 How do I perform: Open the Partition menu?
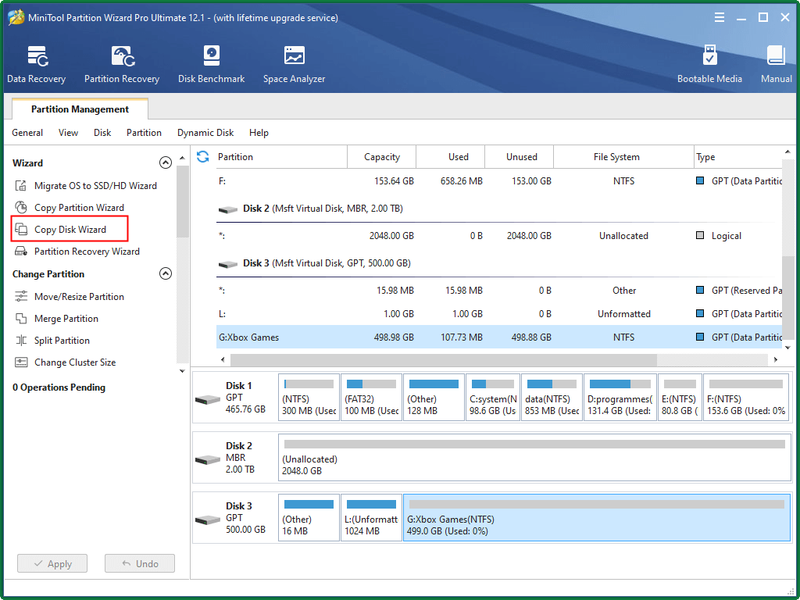[144, 133]
